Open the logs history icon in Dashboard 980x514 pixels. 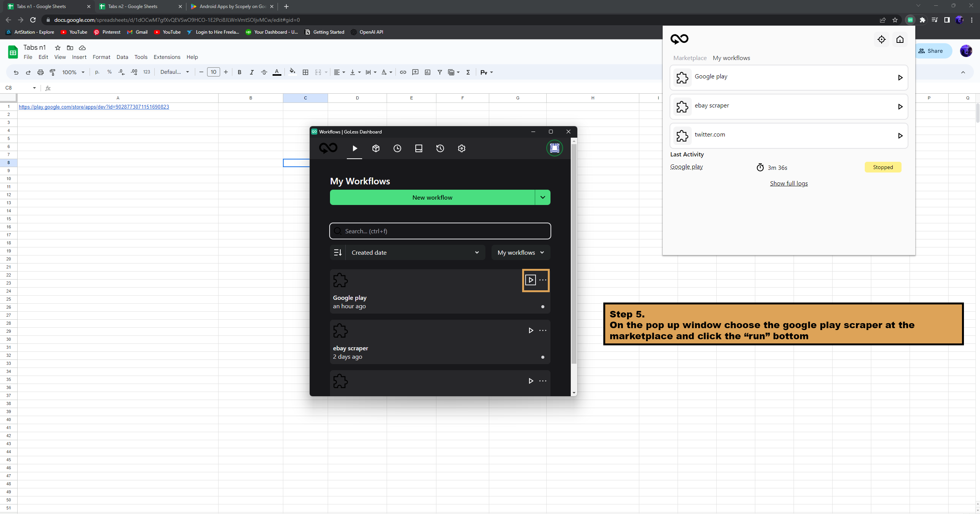click(440, 148)
